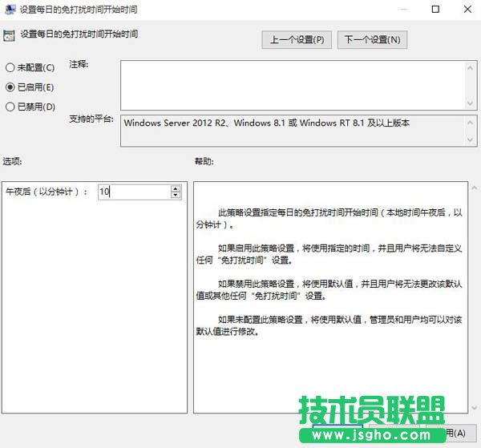Click help panel scroll down arrow
Image resolution: width=481 pixels, height=448 pixels.
coord(475,407)
